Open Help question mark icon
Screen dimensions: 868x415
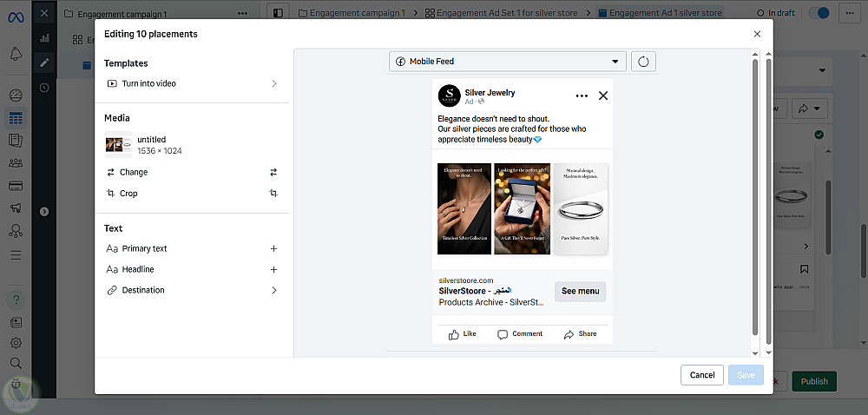(16, 300)
